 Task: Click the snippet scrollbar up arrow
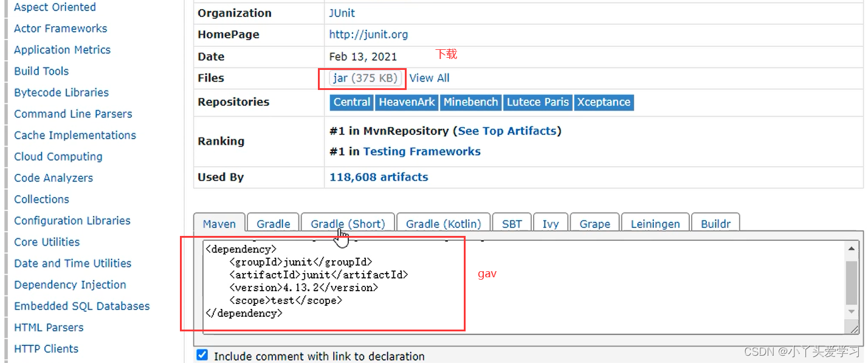852,249
